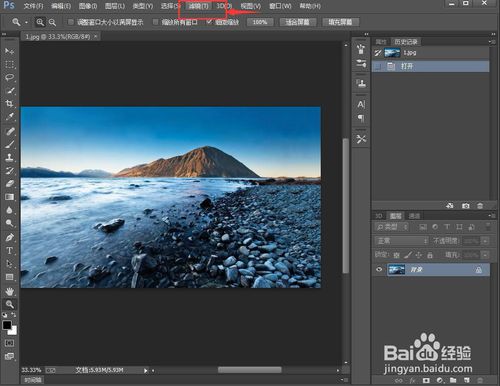Screen dimensions: 500x386
Task: Expand the layer opacity dropdown arrow
Action: pos(485,241)
